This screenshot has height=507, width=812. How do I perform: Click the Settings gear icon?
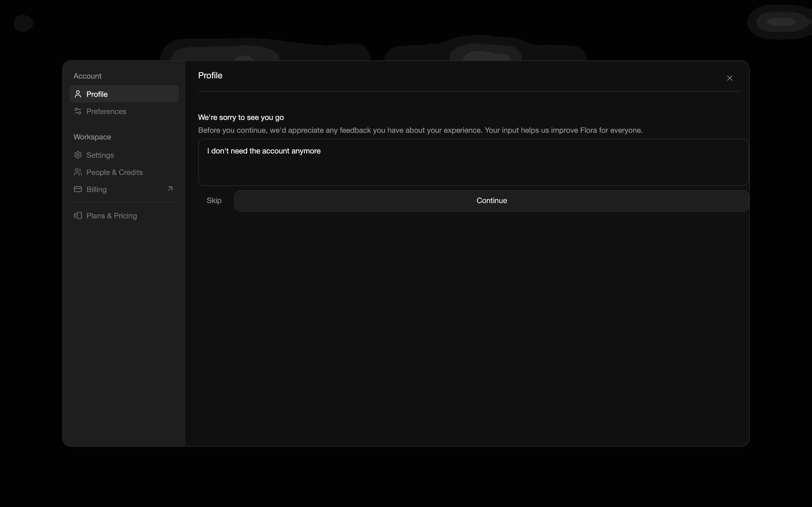coord(78,155)
